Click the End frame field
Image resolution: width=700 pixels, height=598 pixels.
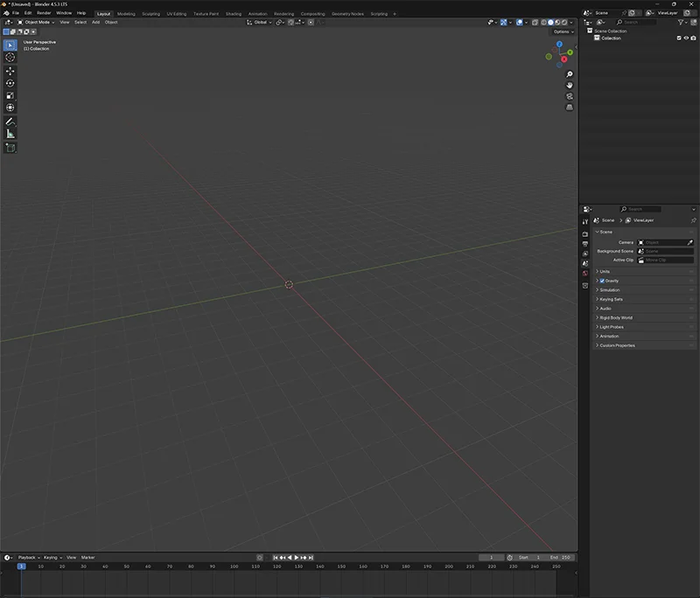[561, 557]
